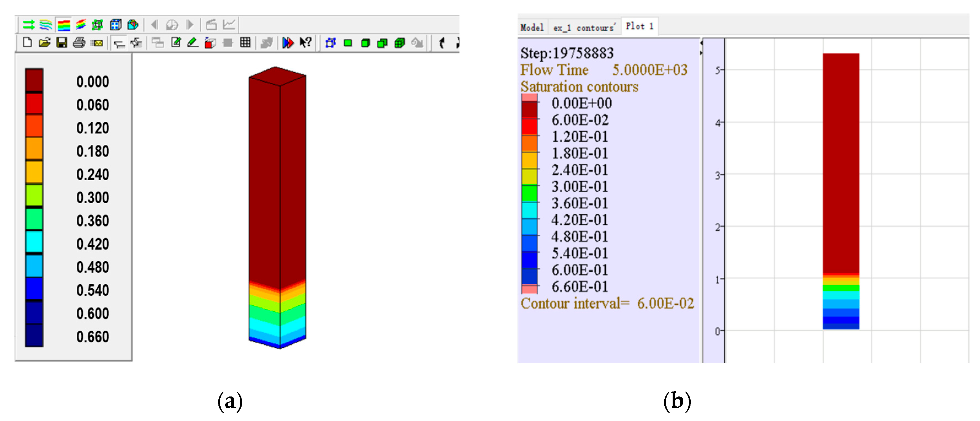This screenshot has width=980, height=421.
Task: Open a file using the folder icon
Action: click(45, 42)
